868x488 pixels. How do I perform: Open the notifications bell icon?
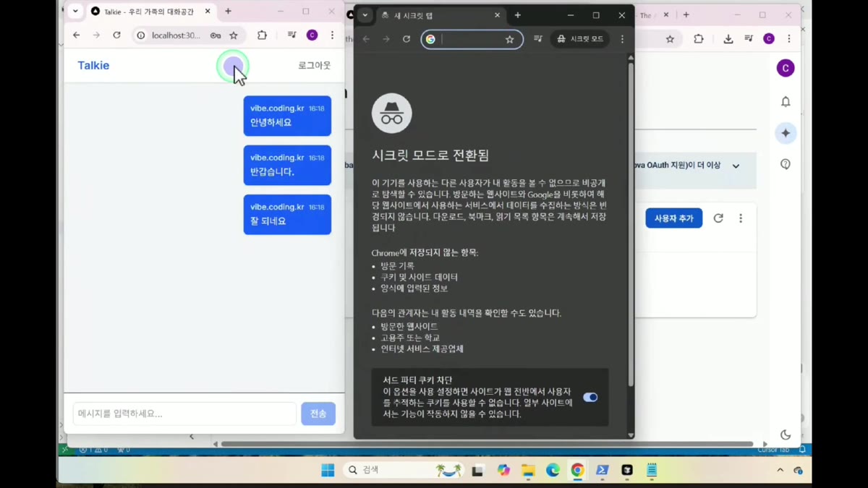click(x=786, y=102)
